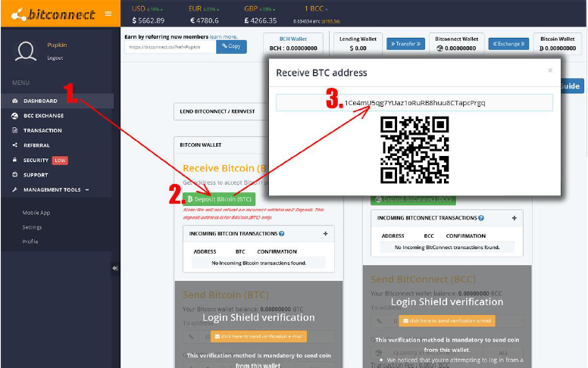
Task: Open BCC Exchange menu item
Action: click(43, 116)
